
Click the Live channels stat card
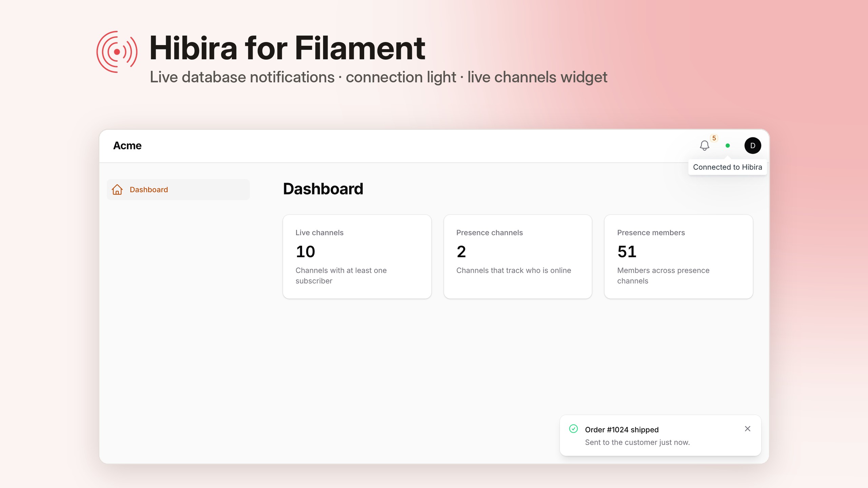coord(357,257)
